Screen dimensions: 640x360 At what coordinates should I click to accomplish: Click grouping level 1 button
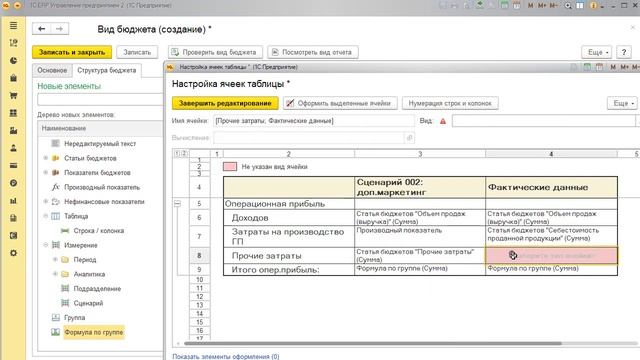pyautogui.click(x=177, y=153)
